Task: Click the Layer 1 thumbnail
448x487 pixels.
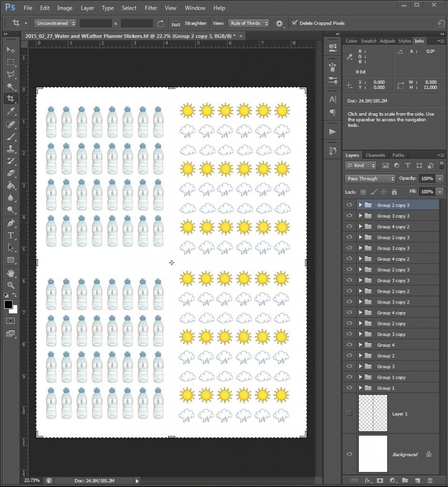Action: coord(372,413)
